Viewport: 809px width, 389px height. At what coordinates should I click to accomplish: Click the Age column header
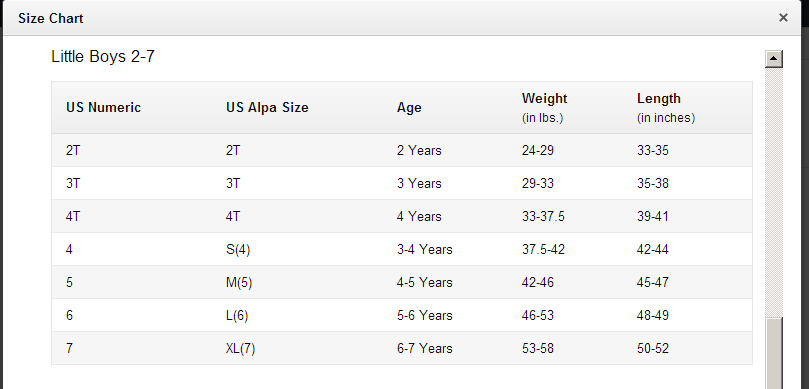coord(409,107)
